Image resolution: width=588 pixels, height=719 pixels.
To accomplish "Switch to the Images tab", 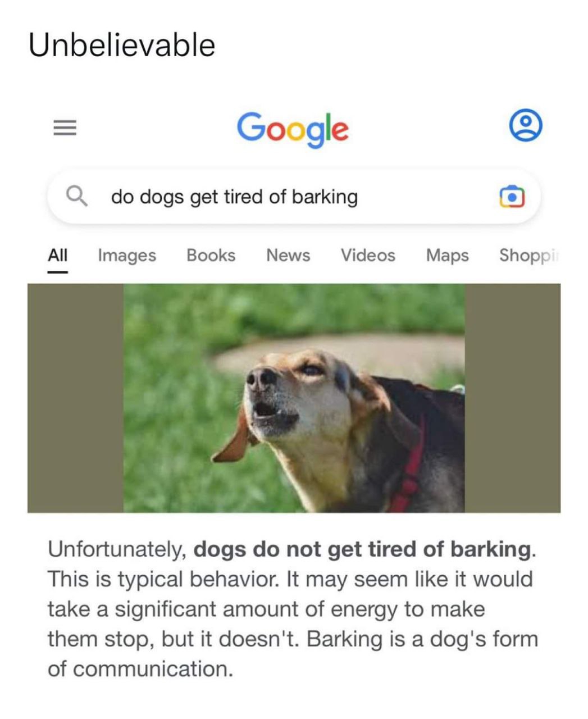I will pos(127,256).
